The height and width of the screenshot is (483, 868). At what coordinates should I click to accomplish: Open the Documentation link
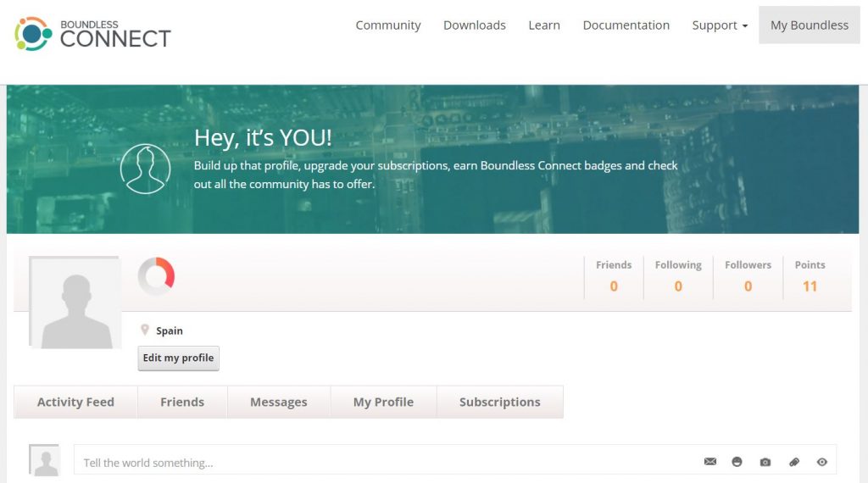click(626, 25)
